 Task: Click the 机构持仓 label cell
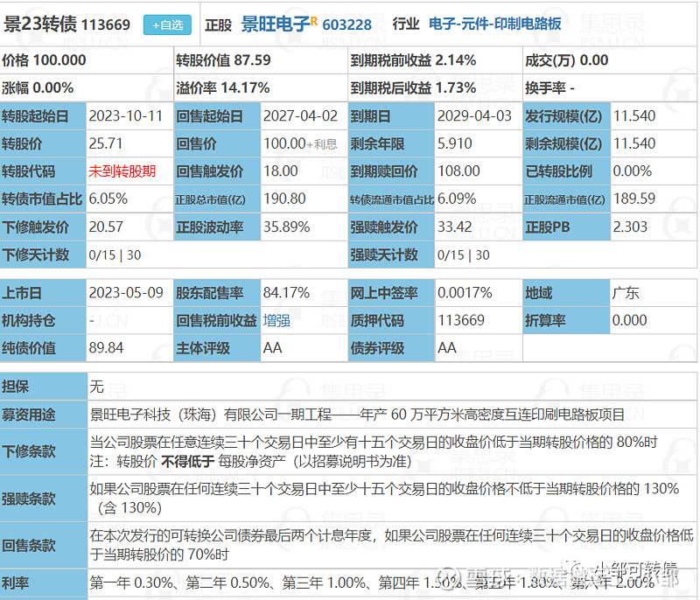click(x=43, y=321)
